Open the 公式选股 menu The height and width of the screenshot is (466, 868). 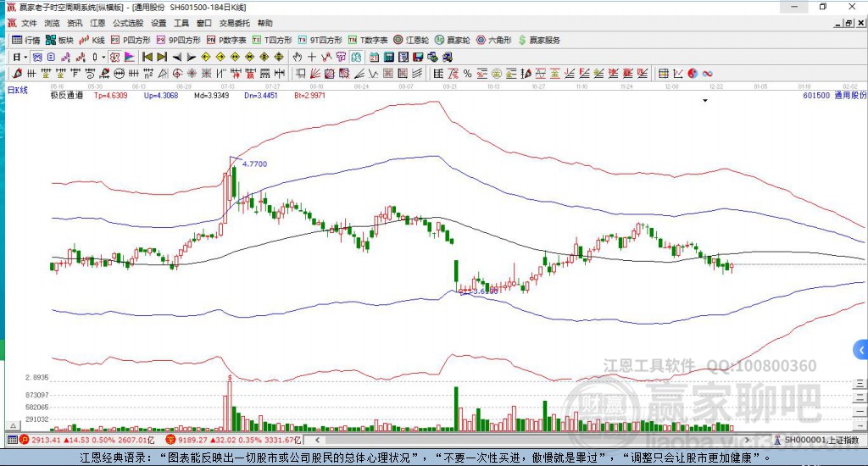pos(128,23)
